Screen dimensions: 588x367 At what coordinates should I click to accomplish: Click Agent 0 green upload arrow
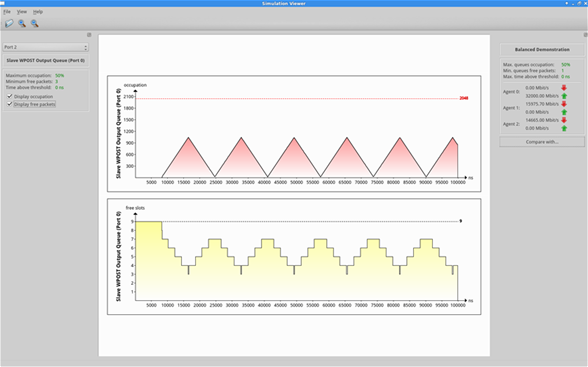564,96
